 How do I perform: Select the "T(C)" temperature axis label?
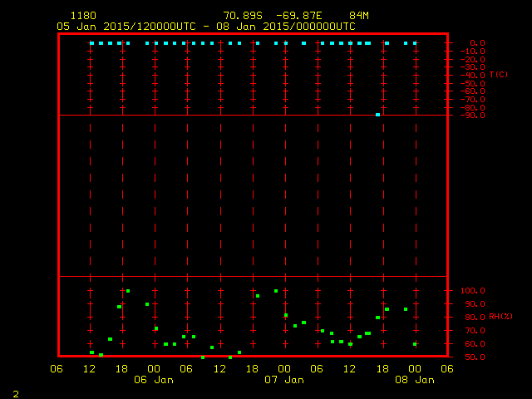498,75
